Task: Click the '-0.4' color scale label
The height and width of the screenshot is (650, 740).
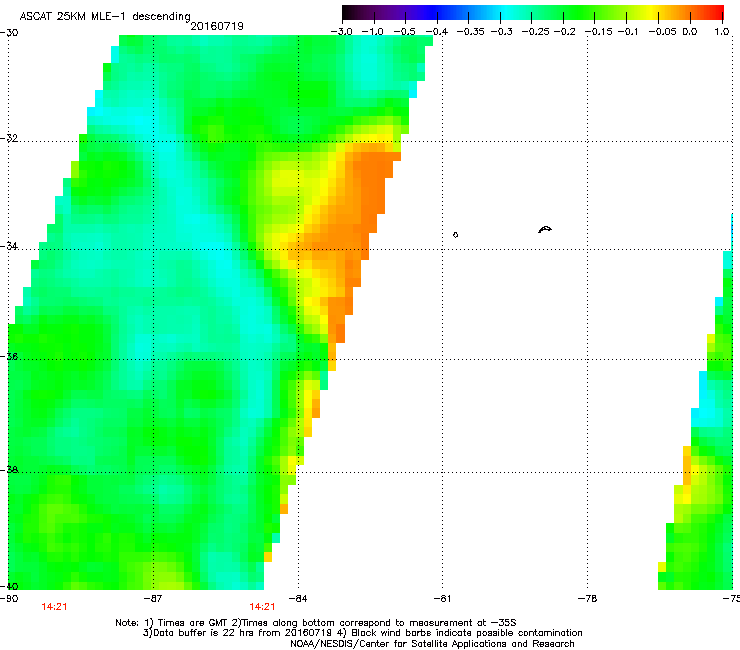Action: [437, 32]
